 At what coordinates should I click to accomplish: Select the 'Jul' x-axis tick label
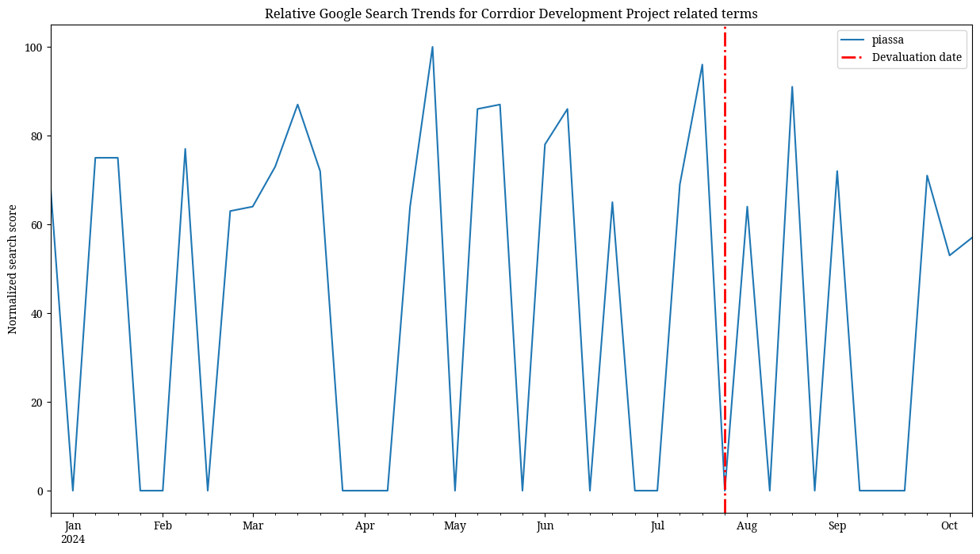(x=657, y=525)
